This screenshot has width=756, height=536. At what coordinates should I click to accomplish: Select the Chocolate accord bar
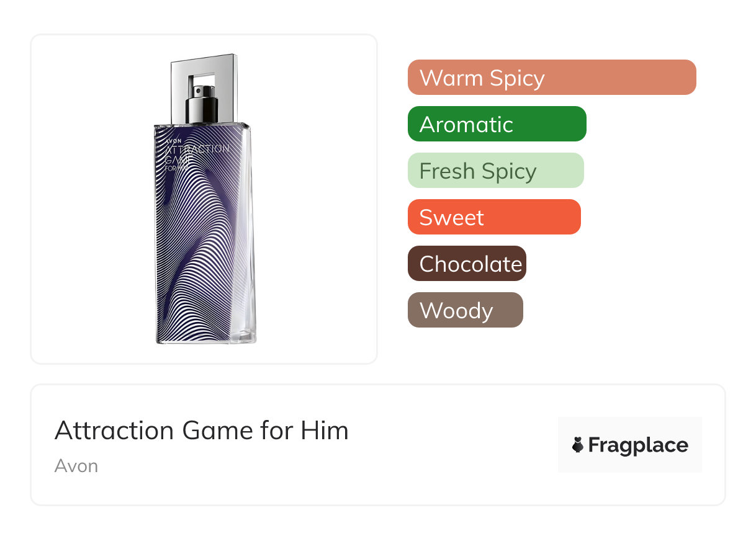pos(467,264)
